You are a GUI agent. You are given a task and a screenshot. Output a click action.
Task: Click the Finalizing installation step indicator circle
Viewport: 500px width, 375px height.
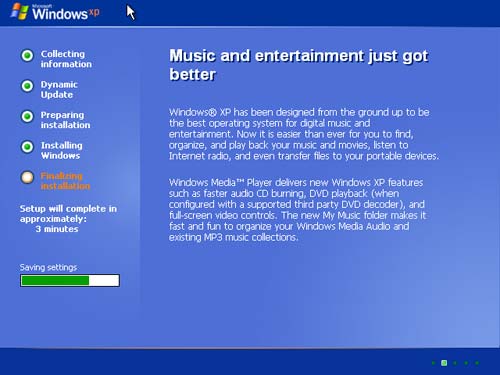tap(27, 177)
